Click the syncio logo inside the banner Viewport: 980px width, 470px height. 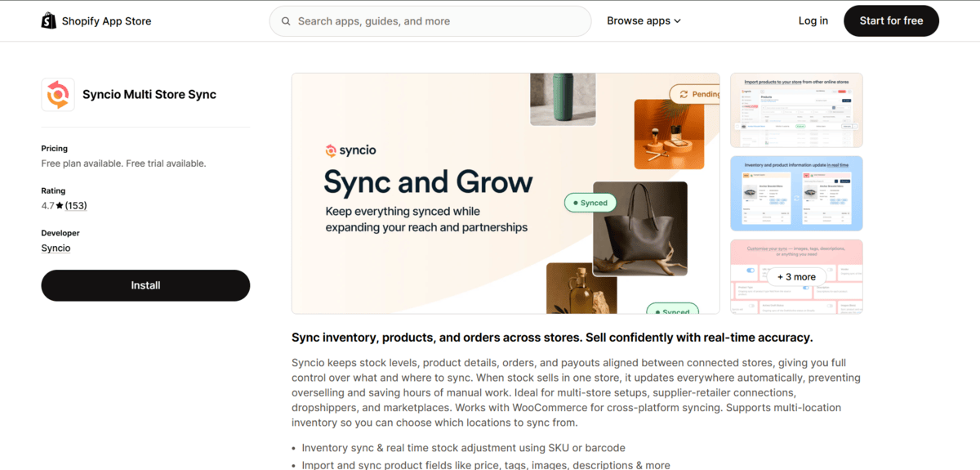[350, 150]
